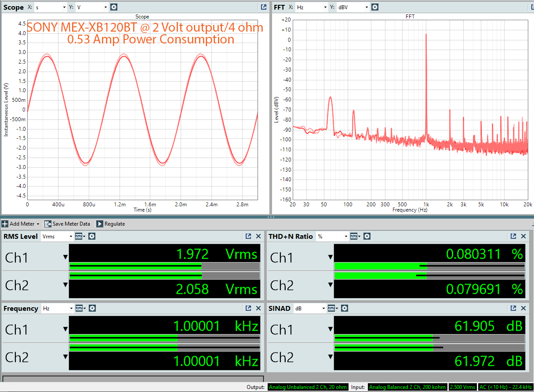Expand RMS Level Ch1 channel arrow
The height and width of the screenshot is (392, 534).
click(65, 257)
